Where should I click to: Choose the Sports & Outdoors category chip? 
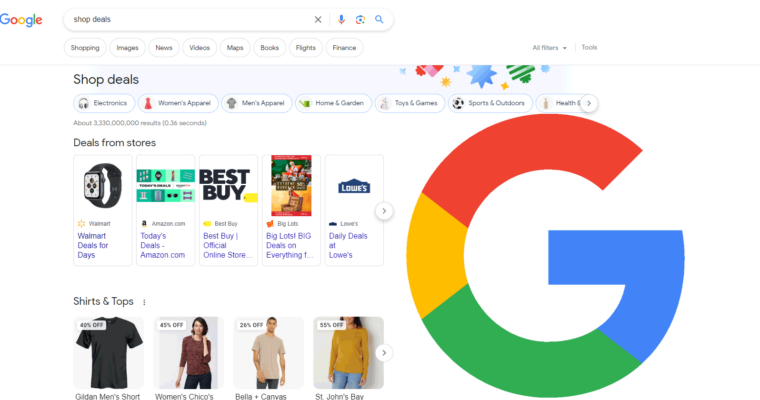489,103
